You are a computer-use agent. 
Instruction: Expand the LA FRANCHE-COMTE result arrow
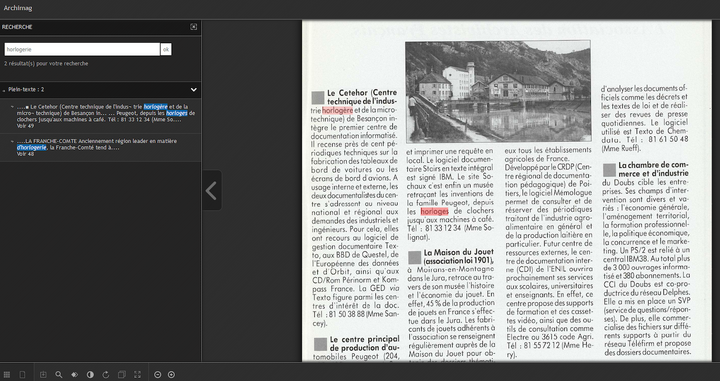(12, 141)
